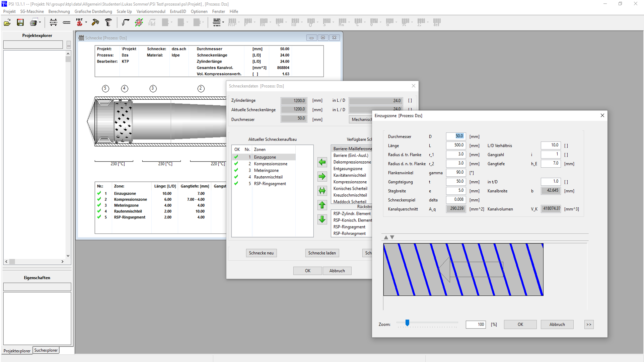Click the project explorer scroll-right arrow
This screenshot has width=644, height=362.
click(x=62, y=262)
